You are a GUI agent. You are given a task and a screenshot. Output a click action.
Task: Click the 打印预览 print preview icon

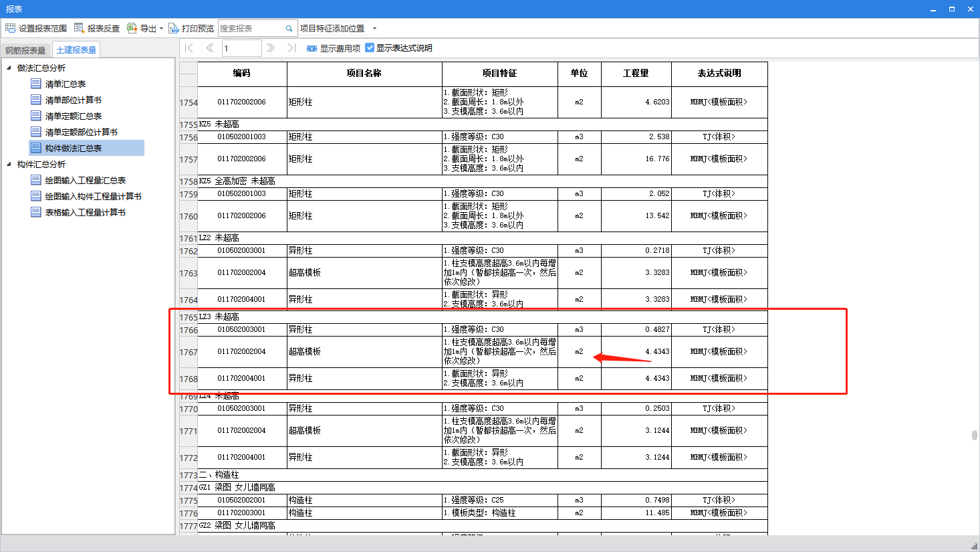(x=173, y=28)
